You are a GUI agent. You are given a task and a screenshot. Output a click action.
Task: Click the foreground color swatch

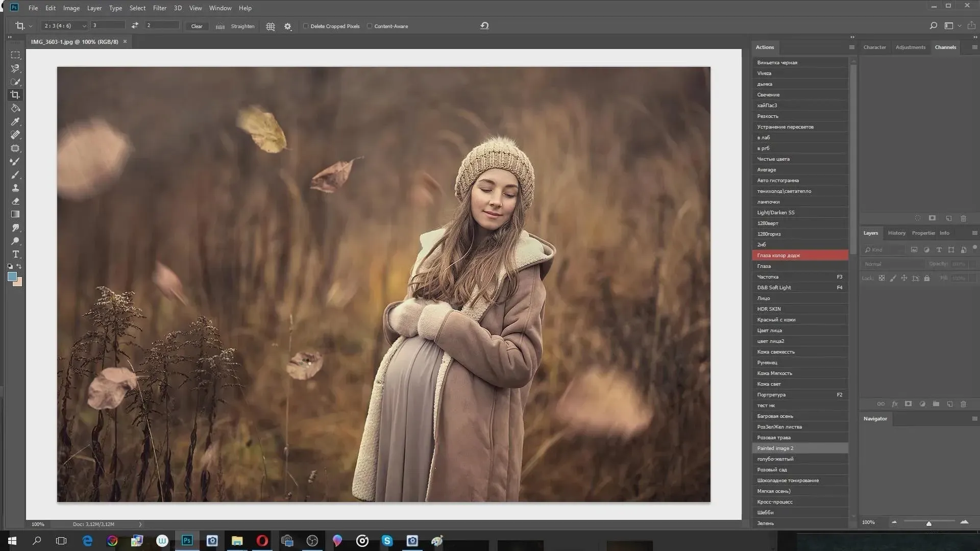[x=12, y=277]
